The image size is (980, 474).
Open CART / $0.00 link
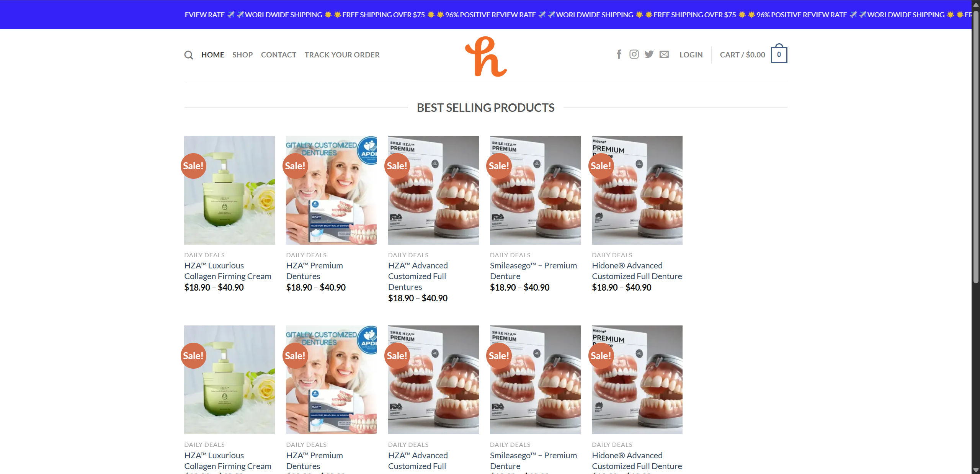click(742, 55)
